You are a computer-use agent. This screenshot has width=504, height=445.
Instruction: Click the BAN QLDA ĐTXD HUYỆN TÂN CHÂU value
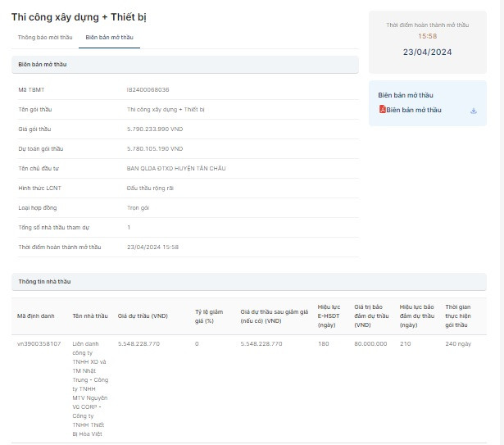(x=176, y=168)
